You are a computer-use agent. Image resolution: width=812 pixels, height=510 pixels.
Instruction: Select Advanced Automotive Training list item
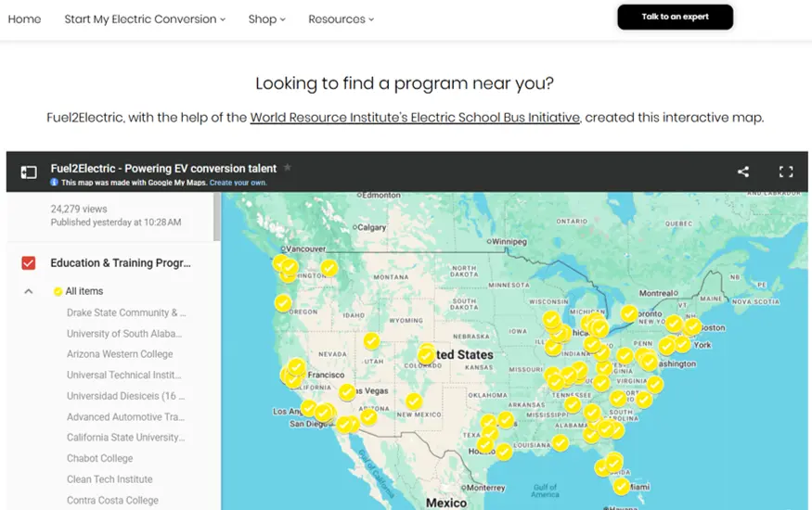(x=125, y=417)
